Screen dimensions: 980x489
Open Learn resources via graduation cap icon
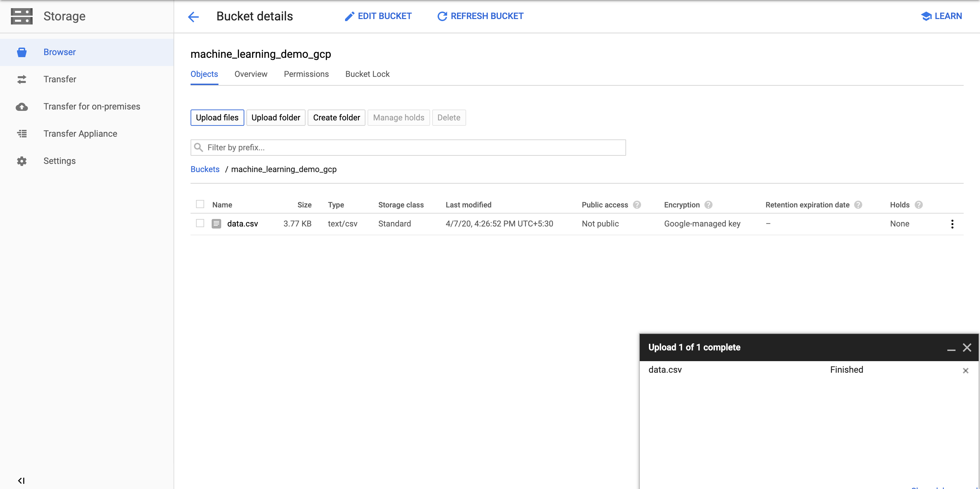[926, 16]
